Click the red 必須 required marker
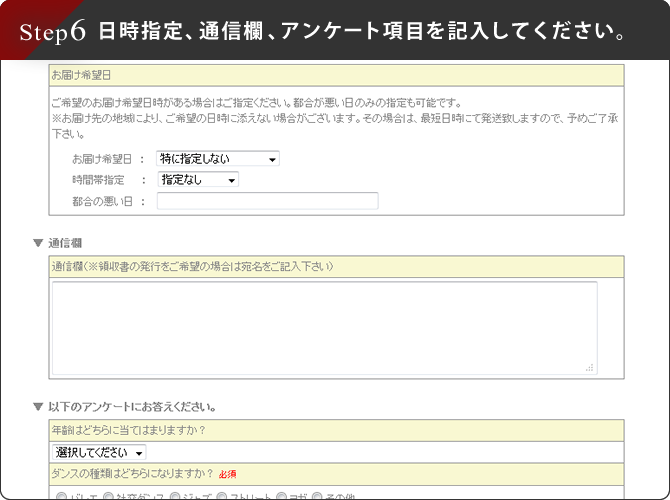Screen dimensions: 670x500 tap(227, 473)
